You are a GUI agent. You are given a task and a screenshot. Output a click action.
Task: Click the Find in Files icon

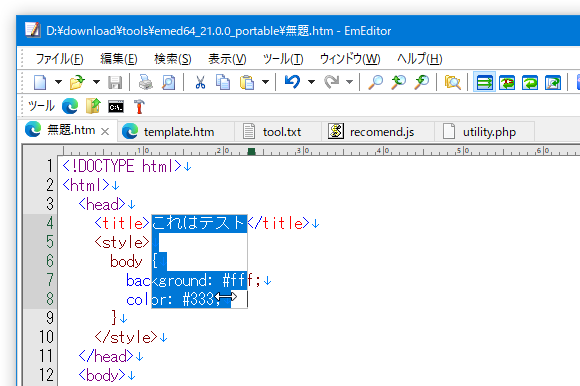point(452,82)
